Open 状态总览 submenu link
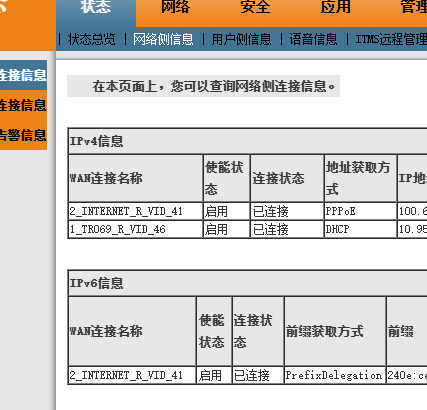 point(92,39)
